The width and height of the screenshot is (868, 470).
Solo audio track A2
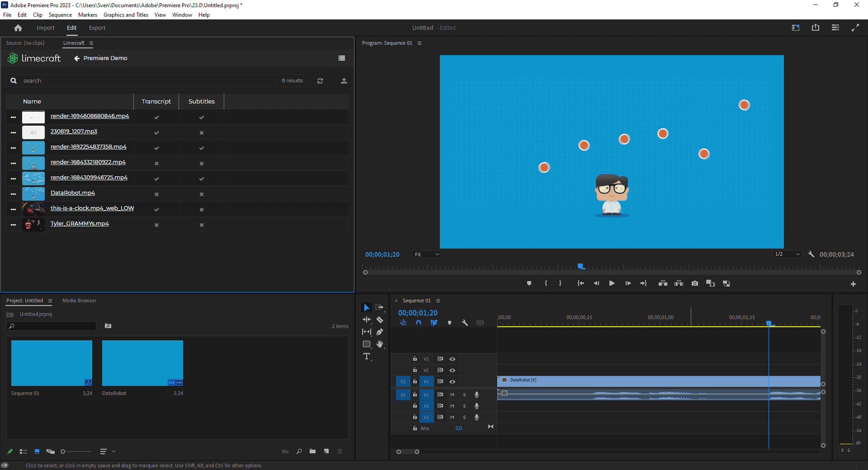point(464,406)
